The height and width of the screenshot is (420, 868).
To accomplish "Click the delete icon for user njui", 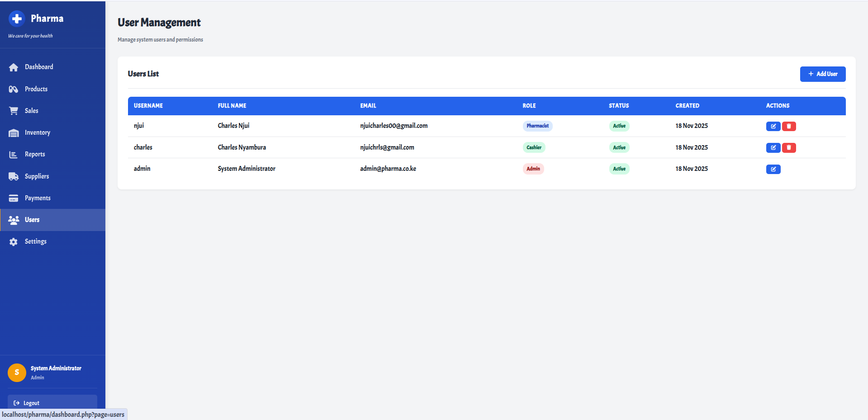I will click(x=788, y=127).
